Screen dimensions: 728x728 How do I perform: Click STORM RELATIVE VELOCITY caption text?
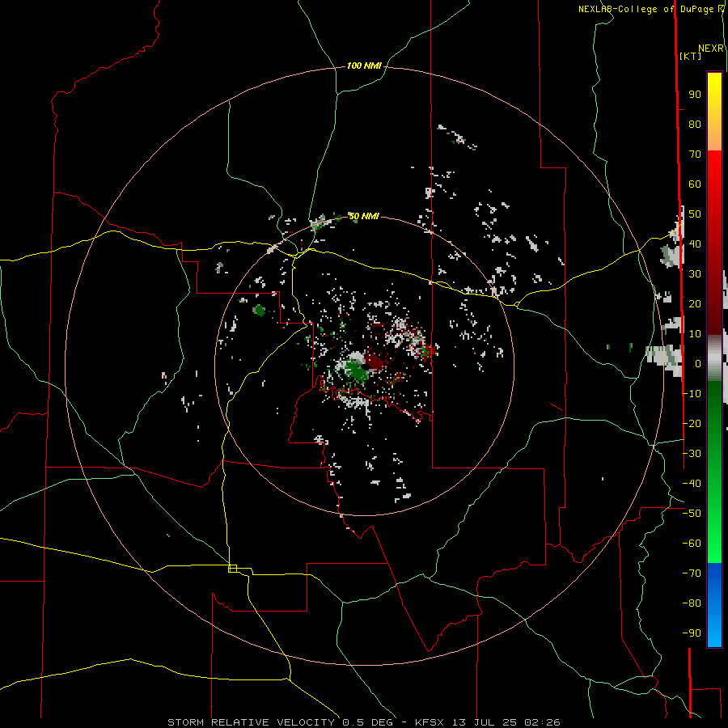(252, 722)
